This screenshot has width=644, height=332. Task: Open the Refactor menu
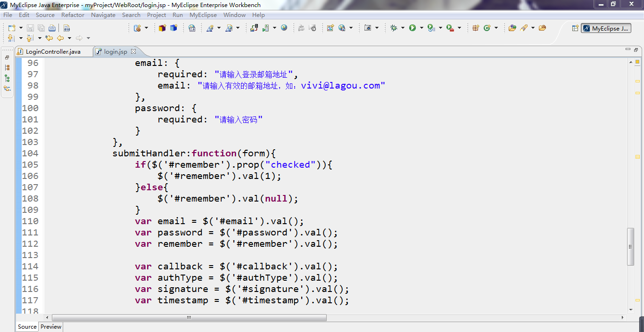pyautogui.click(x=73, y=15)
